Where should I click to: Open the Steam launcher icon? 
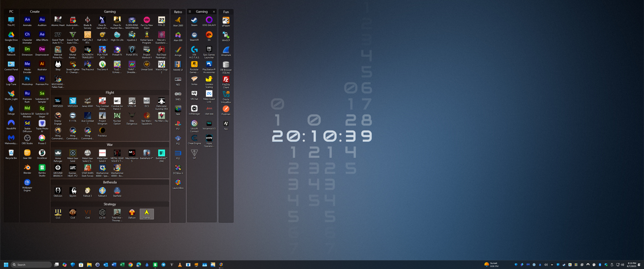click(194, 22)
